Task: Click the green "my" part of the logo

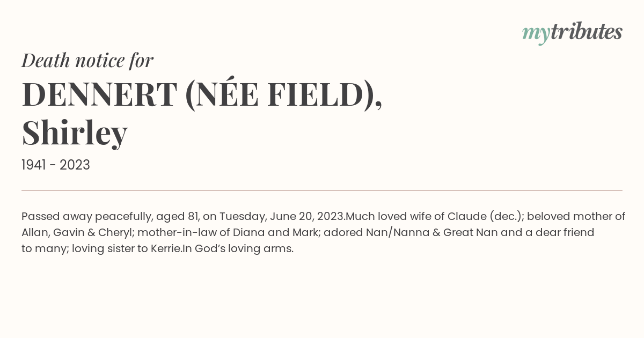Action: click(536, 35)
